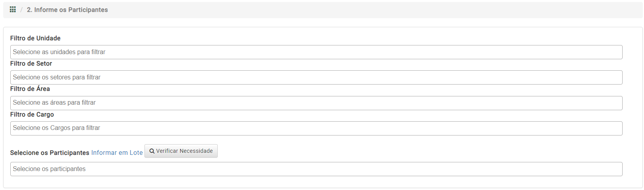Open the grid apps icon in breadcrumb
The image size is (644, 190).
13,9
